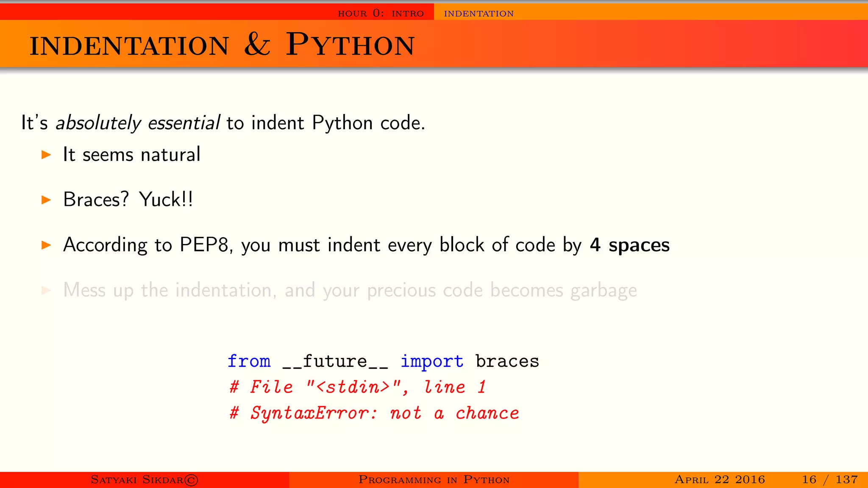Select the page counter '16 / 137'
Screen dimensions: 868x488
(x=830, y=480)
